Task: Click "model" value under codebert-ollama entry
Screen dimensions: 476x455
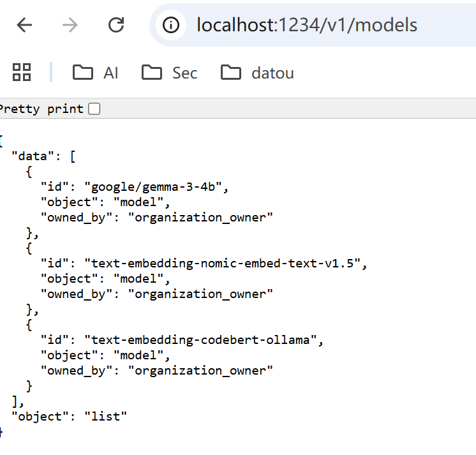Action: (138, 355)
